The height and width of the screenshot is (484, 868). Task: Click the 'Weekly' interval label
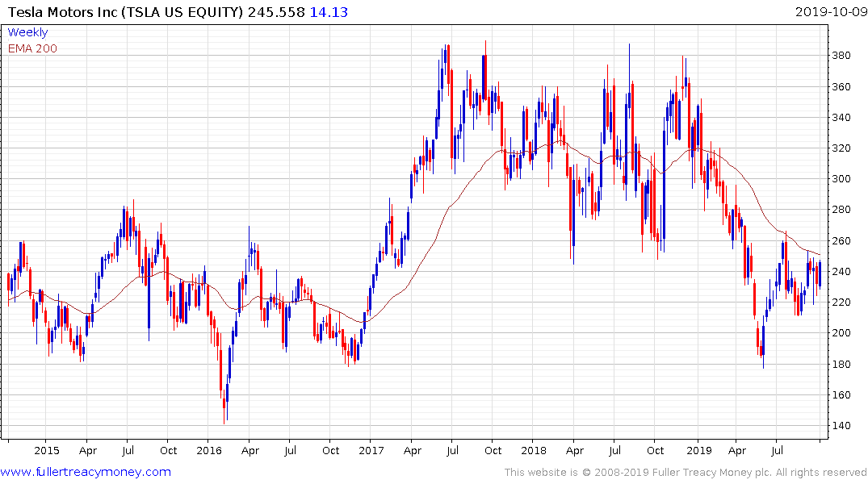pos(27,32)
